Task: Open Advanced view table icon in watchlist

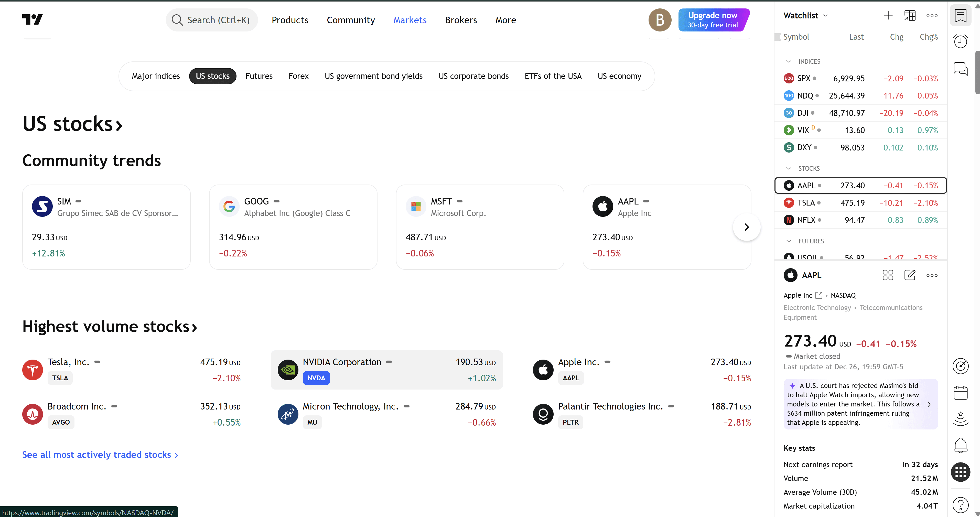Action: [x=910, y=16]
